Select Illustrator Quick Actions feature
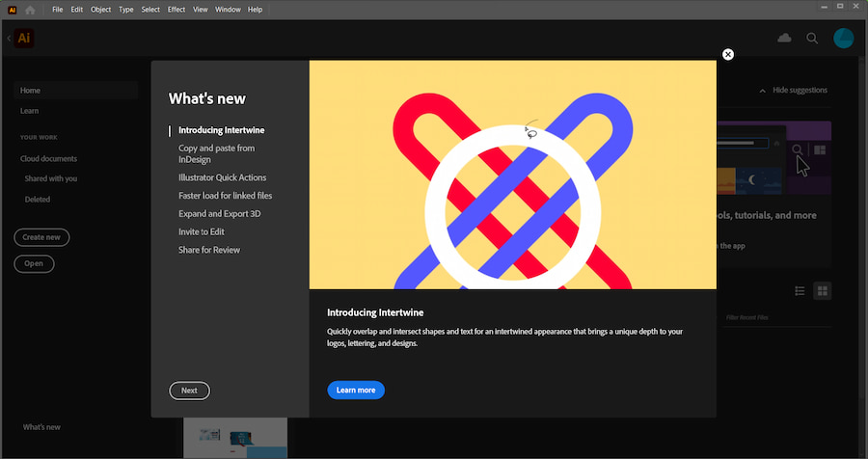Image resolution: width=868 pixels, height=459 pixels. pyautogui.click(x=222, y=177)
